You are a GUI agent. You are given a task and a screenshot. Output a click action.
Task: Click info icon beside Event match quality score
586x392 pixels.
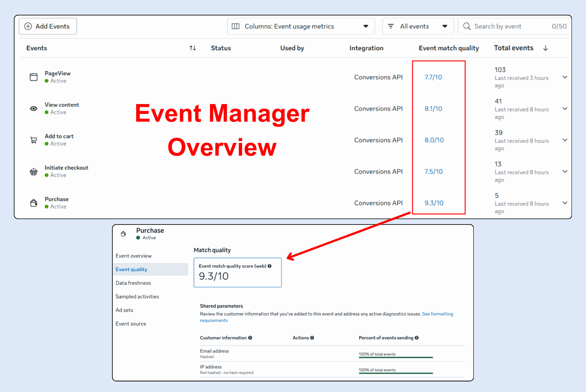pyautogui.click(x=269, y=266)
